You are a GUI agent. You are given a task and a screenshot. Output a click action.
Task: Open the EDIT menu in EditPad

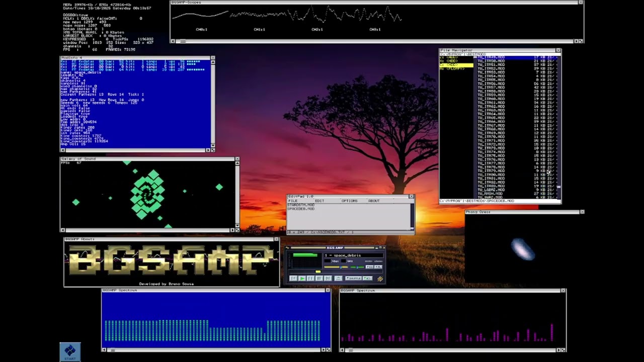click(x=319, y=201)
